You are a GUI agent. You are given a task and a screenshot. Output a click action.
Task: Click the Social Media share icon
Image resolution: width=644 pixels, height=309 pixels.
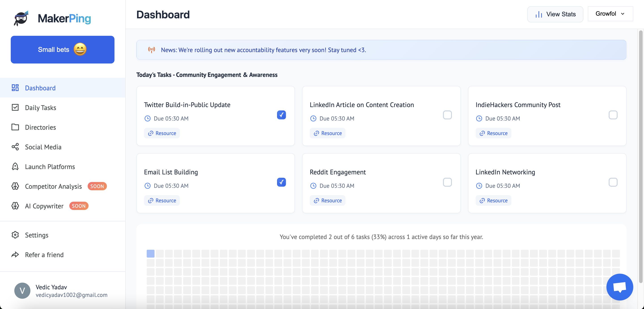[x=15, y=147]
